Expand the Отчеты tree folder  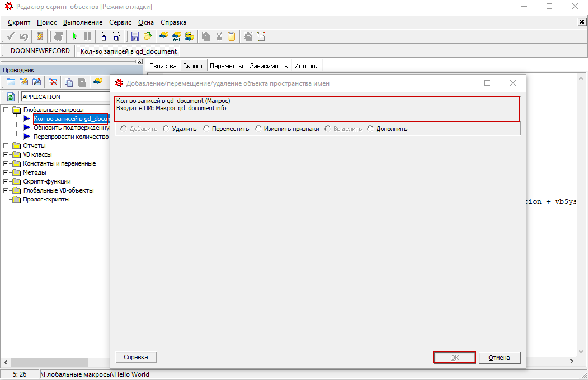tap(6, 146)
